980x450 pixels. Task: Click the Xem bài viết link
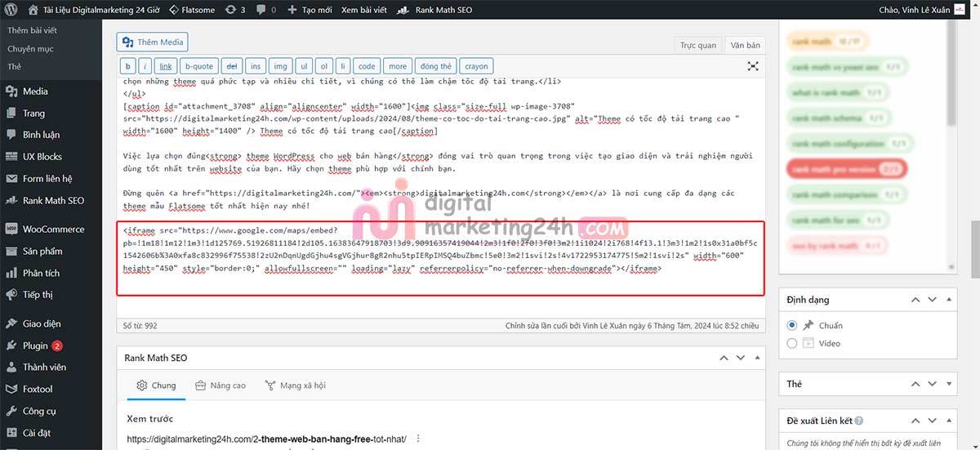[363, 10]
